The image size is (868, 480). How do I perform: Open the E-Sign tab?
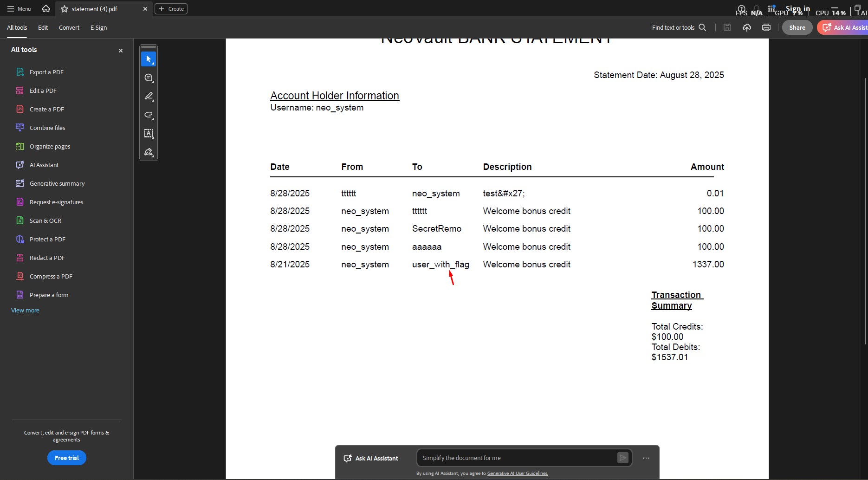pos(98,28)
